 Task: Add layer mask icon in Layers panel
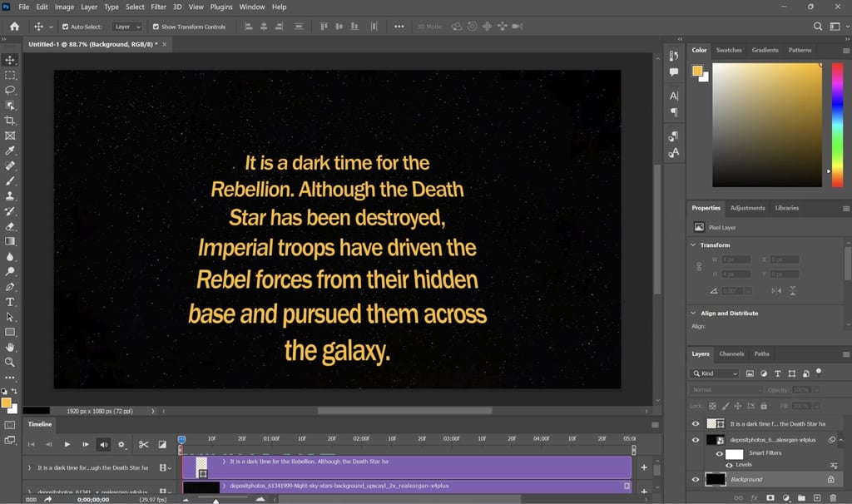[770, 497]
